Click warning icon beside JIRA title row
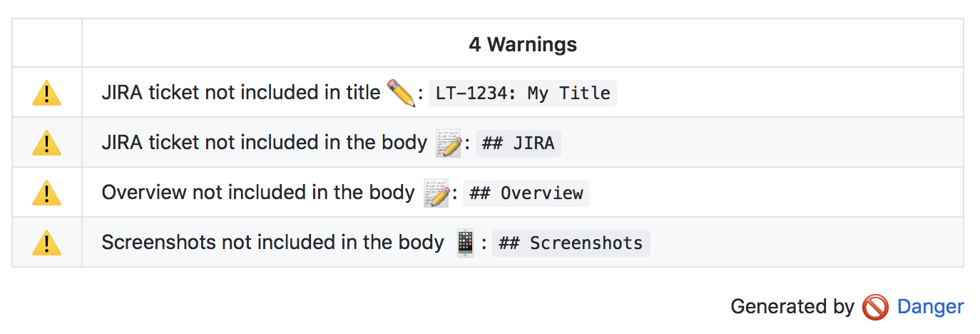980x334 pixels. [46, 93]
